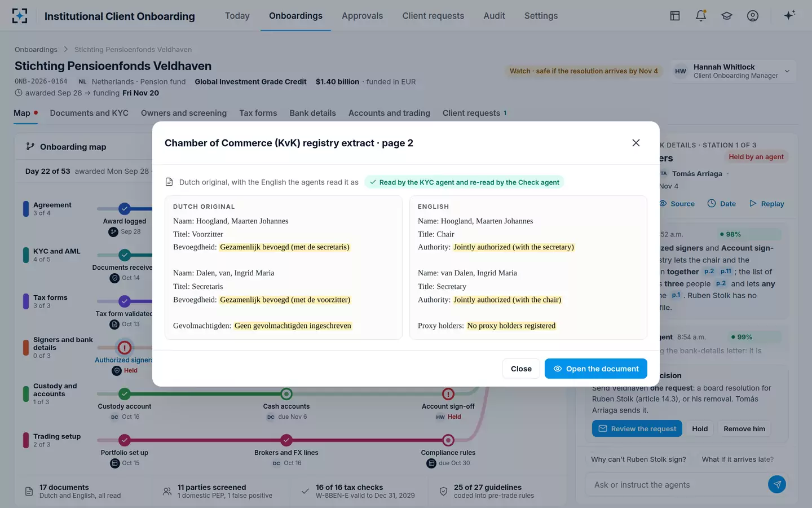Select the Award logged map node

click(125, 209)
